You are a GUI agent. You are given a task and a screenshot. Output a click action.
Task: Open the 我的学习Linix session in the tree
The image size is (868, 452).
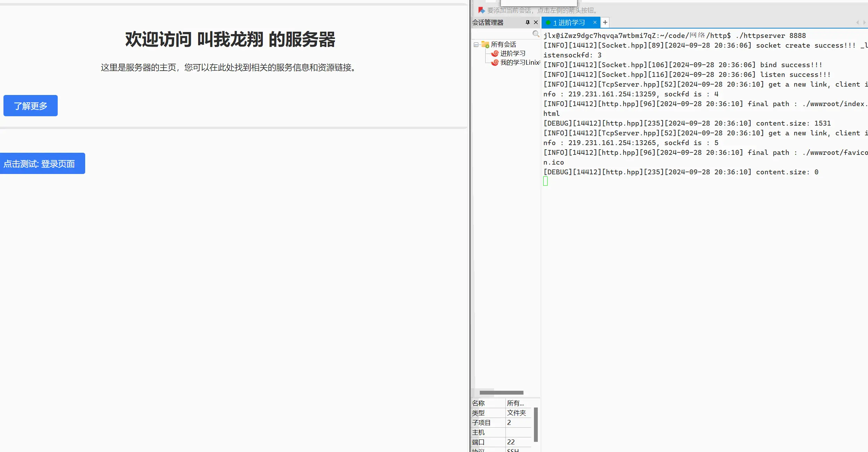point(520,63)
